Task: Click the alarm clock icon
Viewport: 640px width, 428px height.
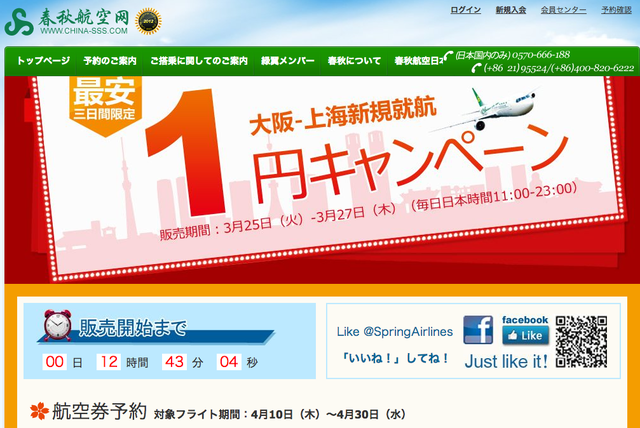Action: coord(58,325)
